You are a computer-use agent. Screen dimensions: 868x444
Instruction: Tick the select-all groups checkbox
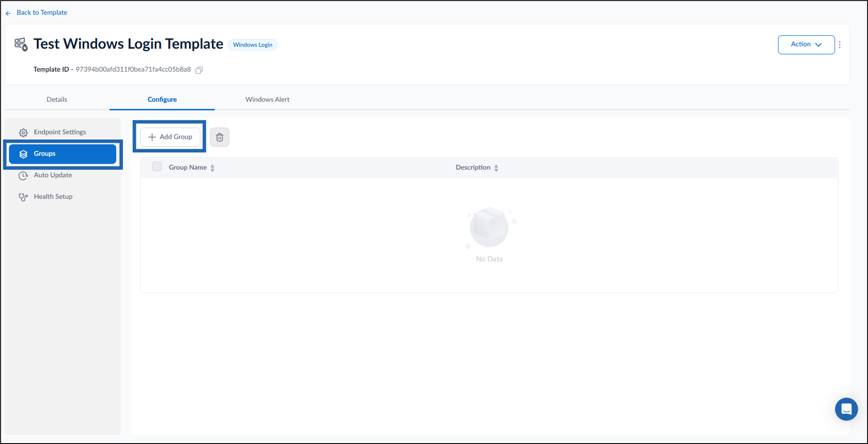click(157, 167)
